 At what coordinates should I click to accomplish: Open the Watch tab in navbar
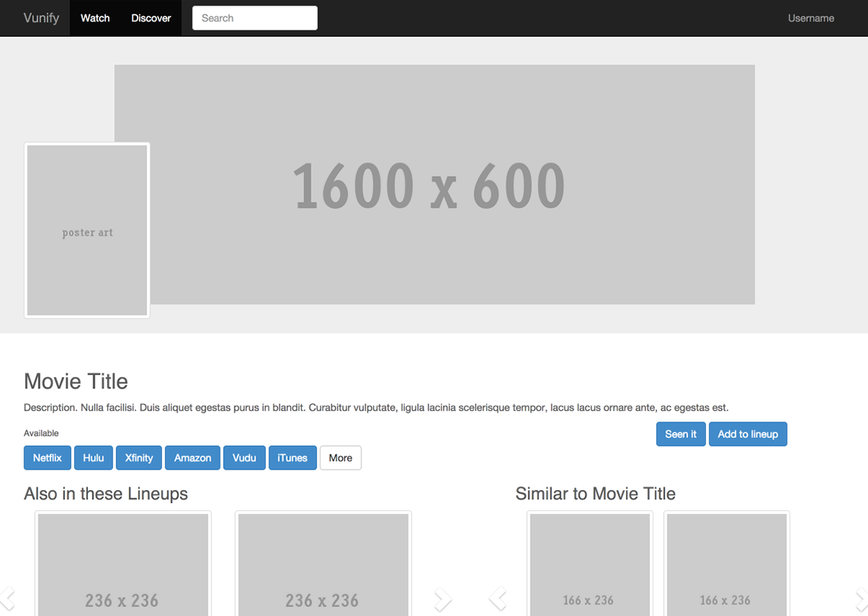(95, 18)
